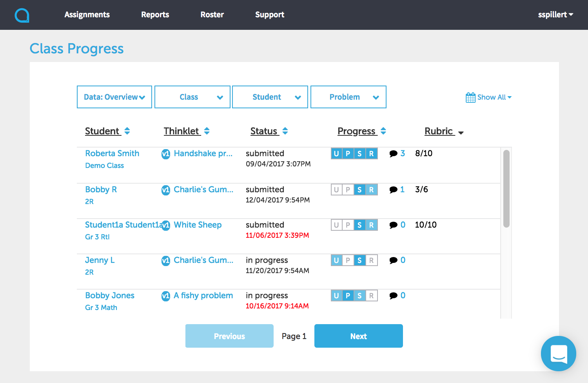Open the chat support bubble icon
Viewport: 588px width, 383px height.
559,354
